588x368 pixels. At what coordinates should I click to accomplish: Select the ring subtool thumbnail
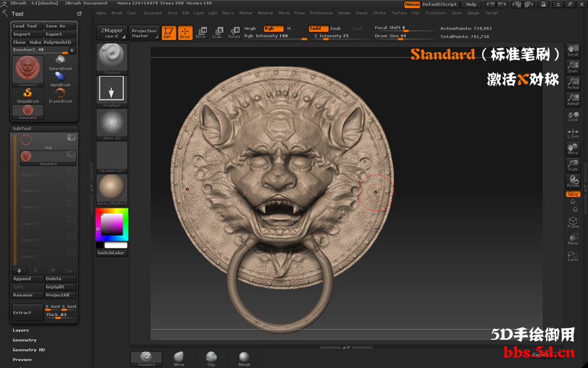coord(26,140)
